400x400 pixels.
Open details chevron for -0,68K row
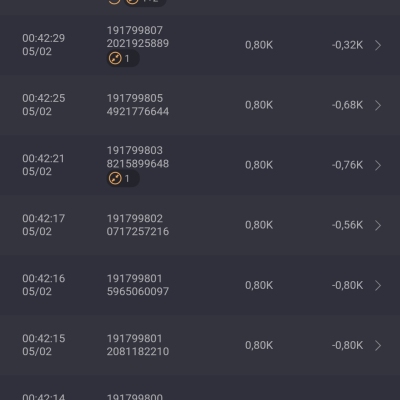[x=378, y=105]
